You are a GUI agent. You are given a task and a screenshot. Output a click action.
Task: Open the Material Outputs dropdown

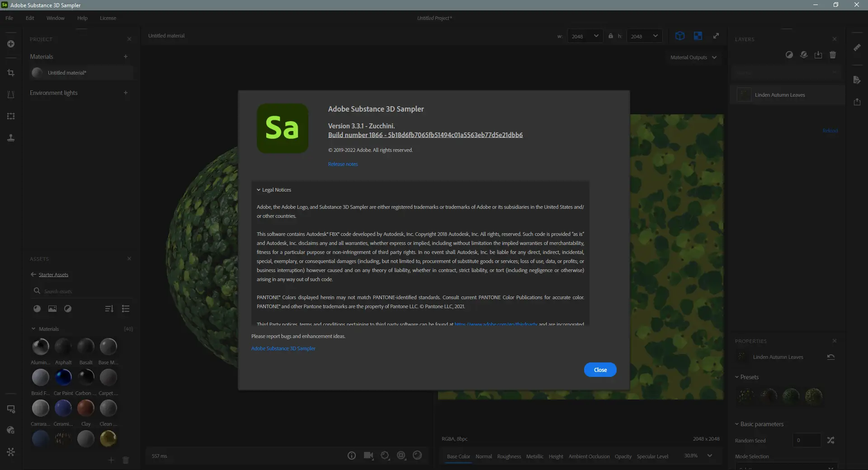693,57
